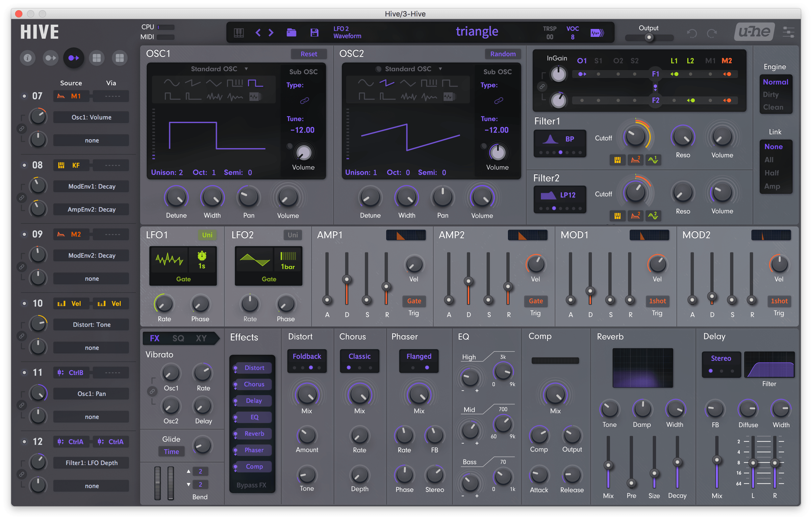
Task: Click the Glide Time button
Action: pos(171,452)
